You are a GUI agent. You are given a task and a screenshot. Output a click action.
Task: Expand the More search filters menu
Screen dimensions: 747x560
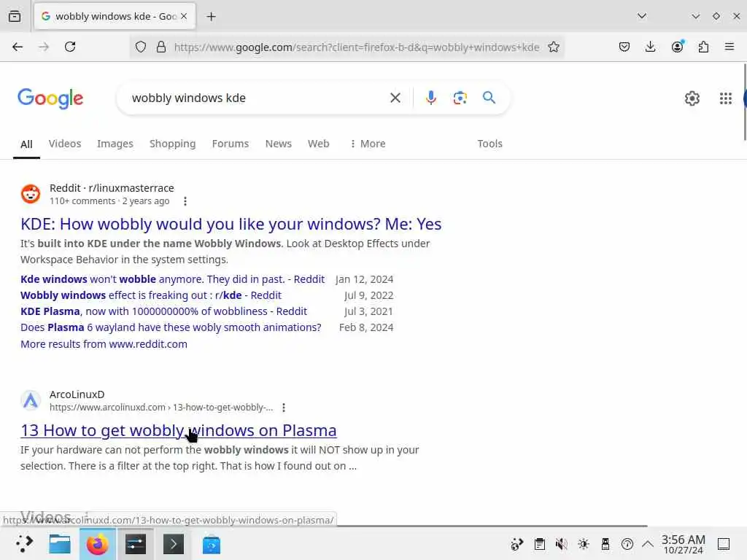[368, 144]
